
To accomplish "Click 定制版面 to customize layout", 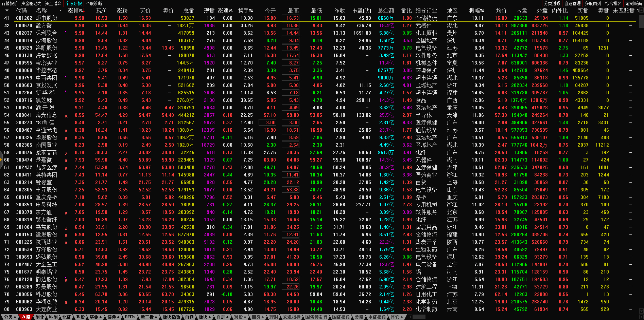I will tap(633, 3).
